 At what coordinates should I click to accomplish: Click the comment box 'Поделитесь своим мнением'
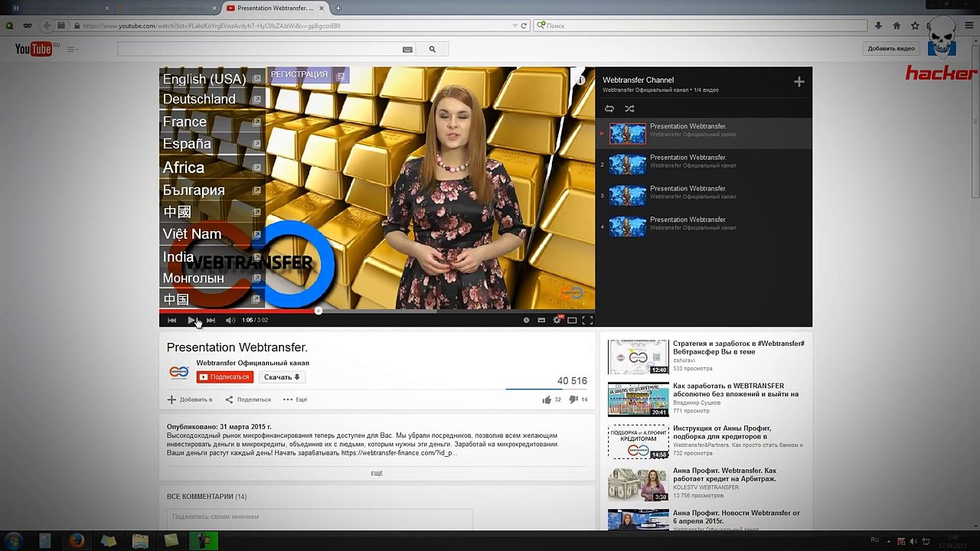point(320,517)
